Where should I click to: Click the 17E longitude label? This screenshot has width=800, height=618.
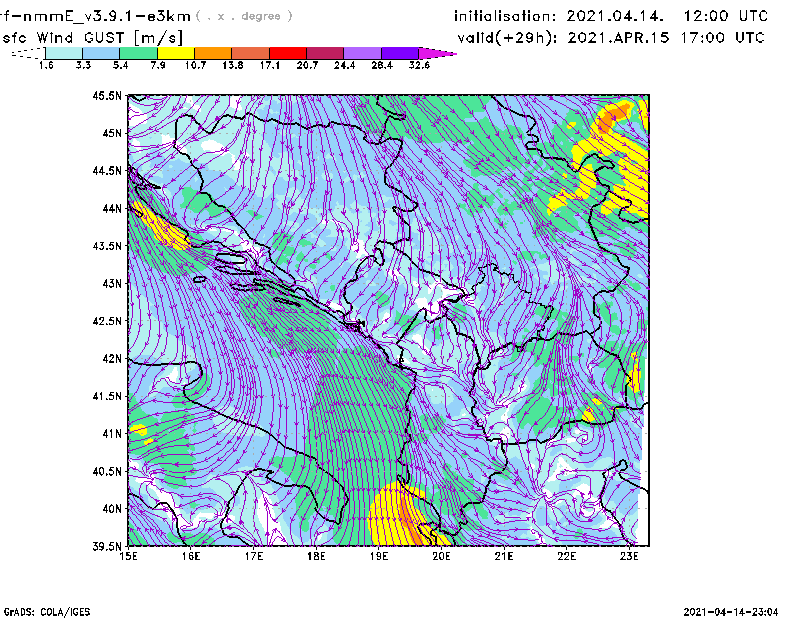coord(254,556)
